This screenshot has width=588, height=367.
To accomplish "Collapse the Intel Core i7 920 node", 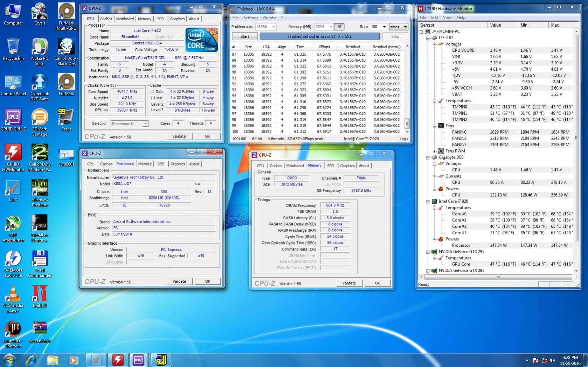I will 428,202.
